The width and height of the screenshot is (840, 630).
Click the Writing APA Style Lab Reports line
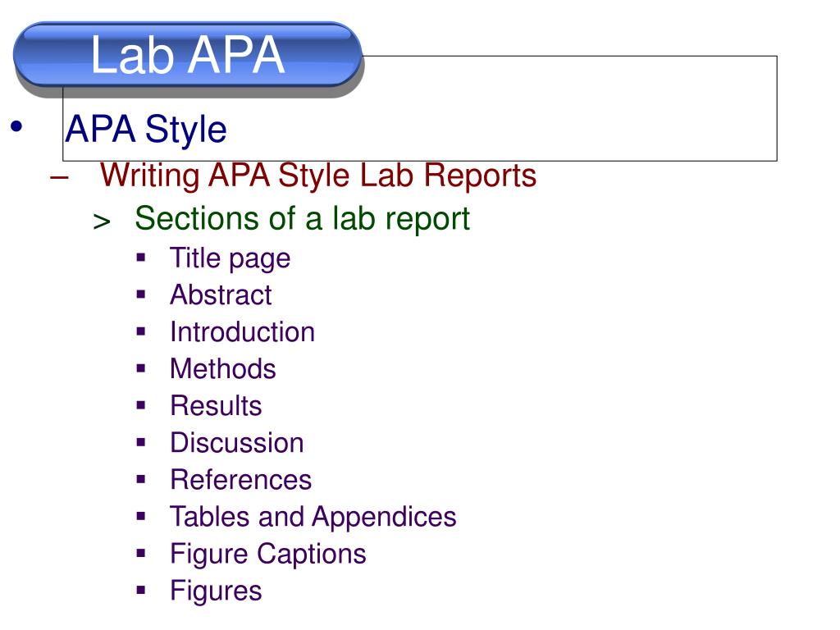pos(318,176)
